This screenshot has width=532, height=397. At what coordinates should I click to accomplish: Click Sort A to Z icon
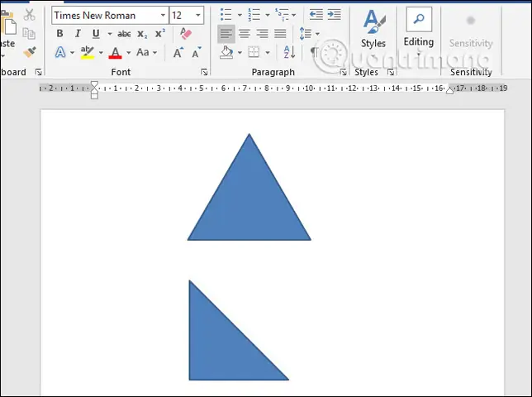(x=289, y=52)
